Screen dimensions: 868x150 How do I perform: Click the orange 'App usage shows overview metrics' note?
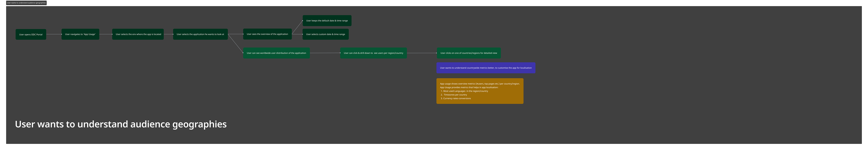coord(480,91)
